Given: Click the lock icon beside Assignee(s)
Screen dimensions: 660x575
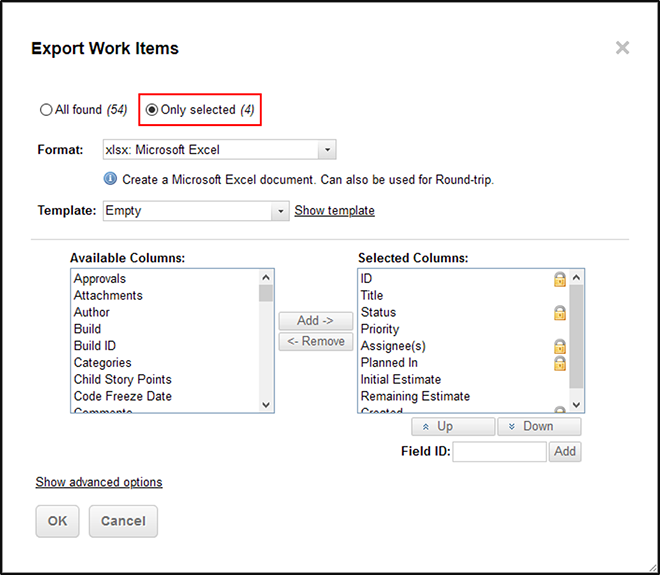Looking at the screenshot, I should click(559, 346).
